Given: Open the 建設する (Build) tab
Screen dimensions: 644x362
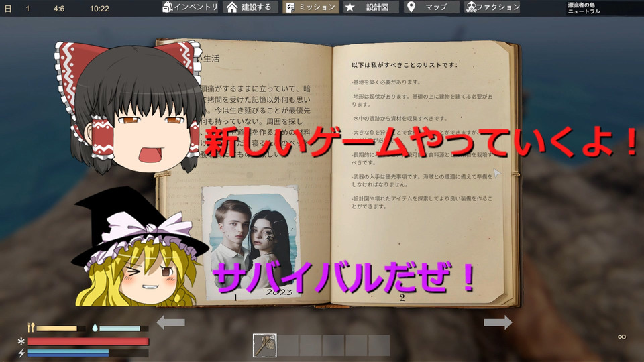Looking at the screenshot, I should coord(250,7).
